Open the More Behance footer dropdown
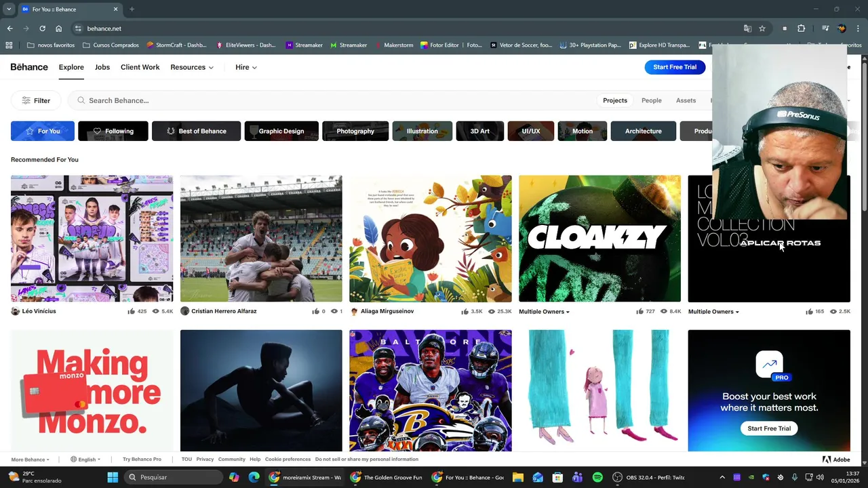Image resolution: width=868 pixels, height=488 pixels. coord(30,460)
